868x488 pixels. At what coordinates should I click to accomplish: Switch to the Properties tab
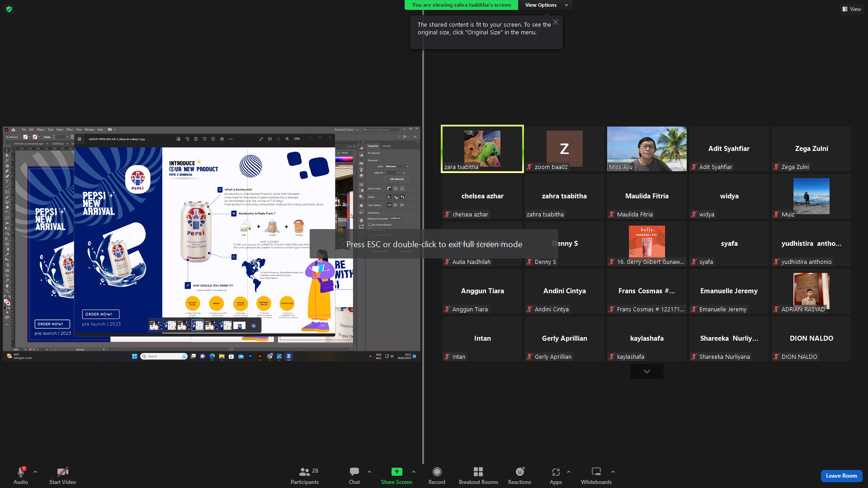click(x=373, y=146)
